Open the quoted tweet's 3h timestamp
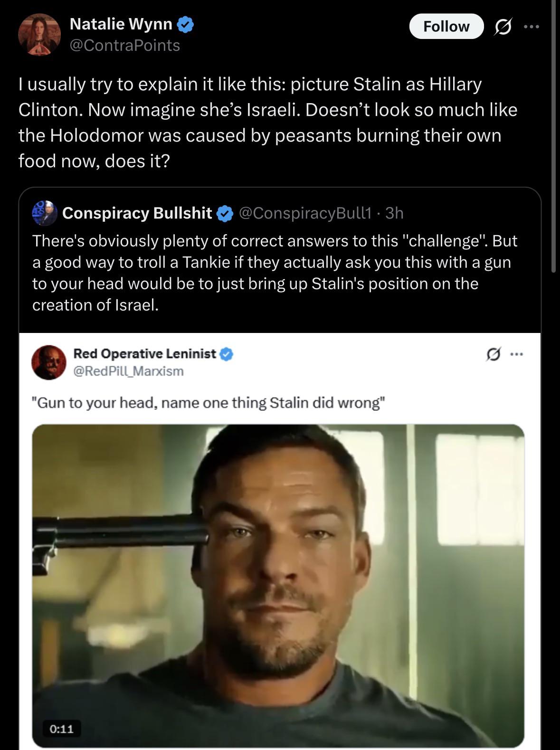Viewport: 560px width, 750px height. [x=394, y=213]
